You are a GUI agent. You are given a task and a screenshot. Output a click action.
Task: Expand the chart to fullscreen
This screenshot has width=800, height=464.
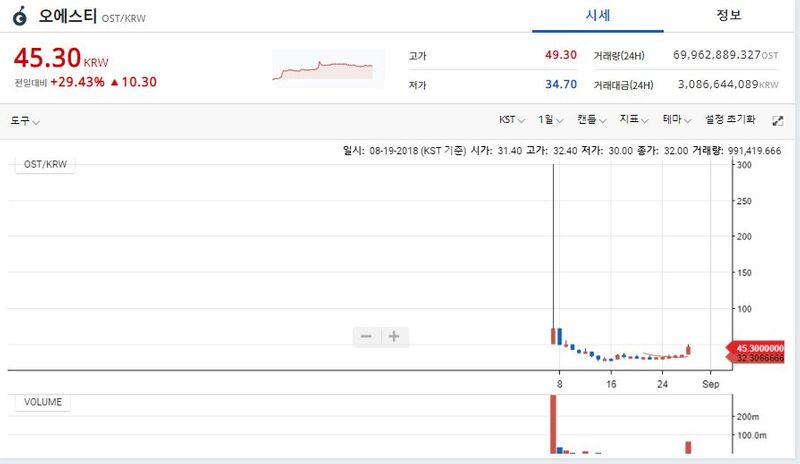778,120
